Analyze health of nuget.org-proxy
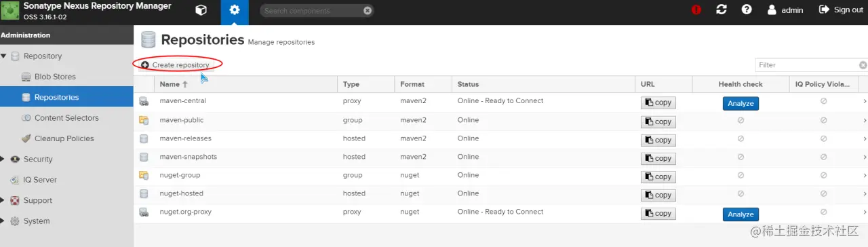 [x=741, y=214]
